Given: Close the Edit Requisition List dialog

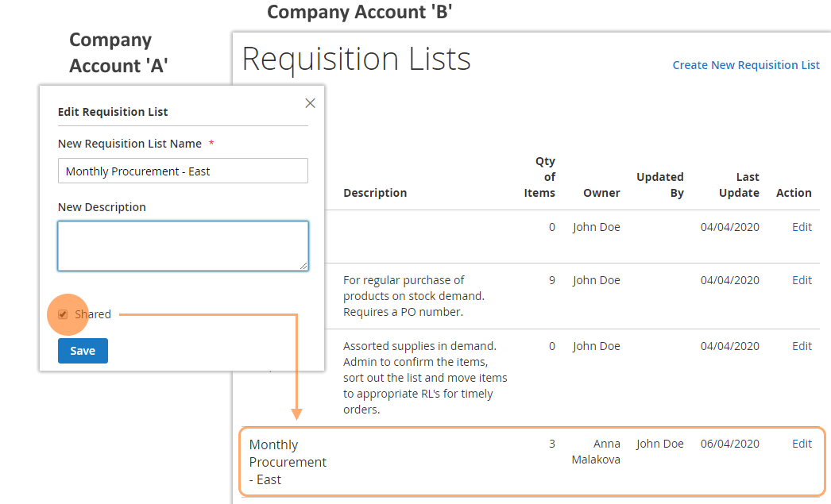Looking at the screenshot, I should (x=310, y=103).
